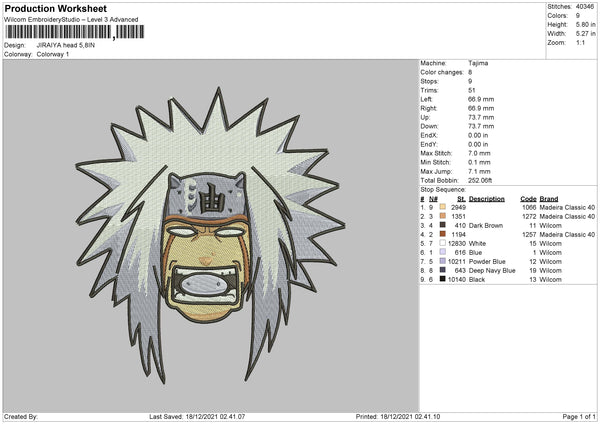Screen dimensions: 600x424
Task: Click the Max Jump value 7.1 mm
Action: [479, 171]
